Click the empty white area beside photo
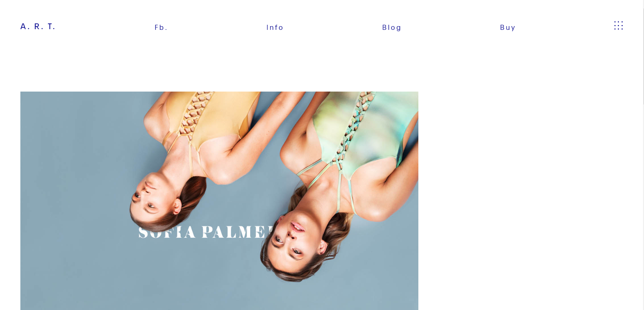Screen dimensions: 644x310 [x=529, y=200]
